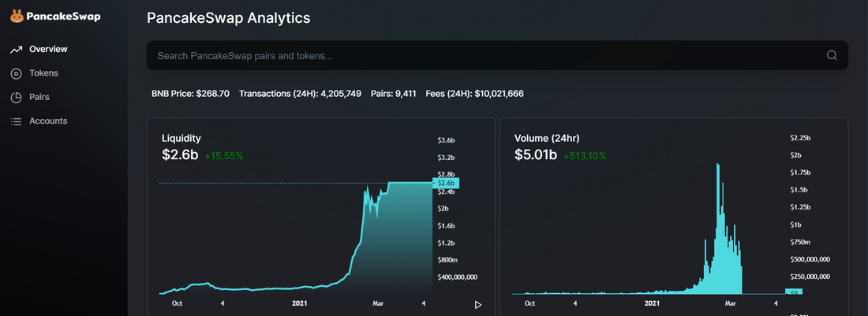Click Fees (24H): $10,021,666 stat
868x316 pixels.
click(x=474, y=94)
